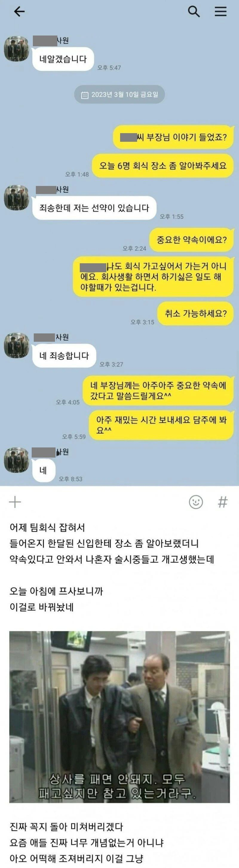Open chat search with magnifier icon
The height and width of the screenshot is (868, 239).
click(194, 11)
